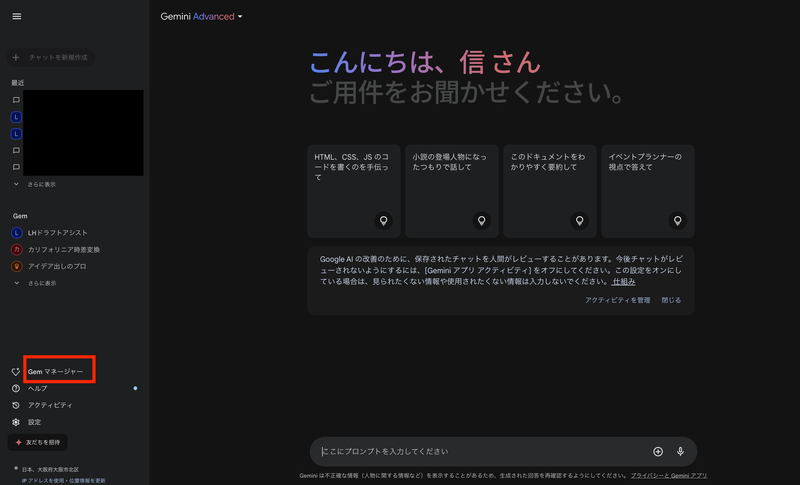Viewport: 800px width, 485px height.
Task: Click the アイデア出しのプロ Gem icon
Action: coord(16,266)
